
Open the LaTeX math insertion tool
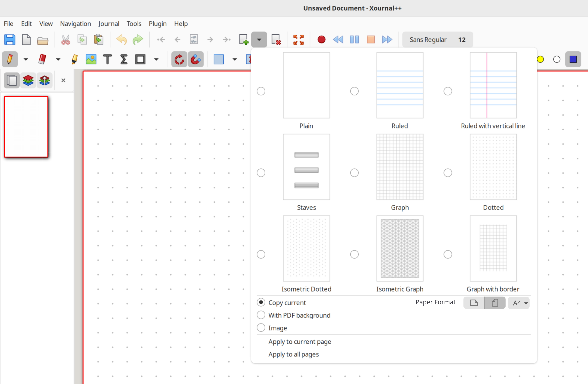tap(124, 59)
